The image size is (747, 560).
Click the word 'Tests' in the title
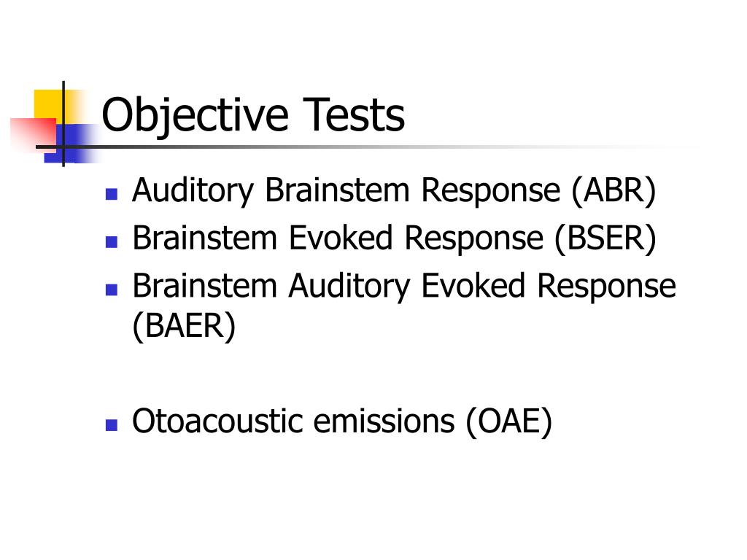354,114
